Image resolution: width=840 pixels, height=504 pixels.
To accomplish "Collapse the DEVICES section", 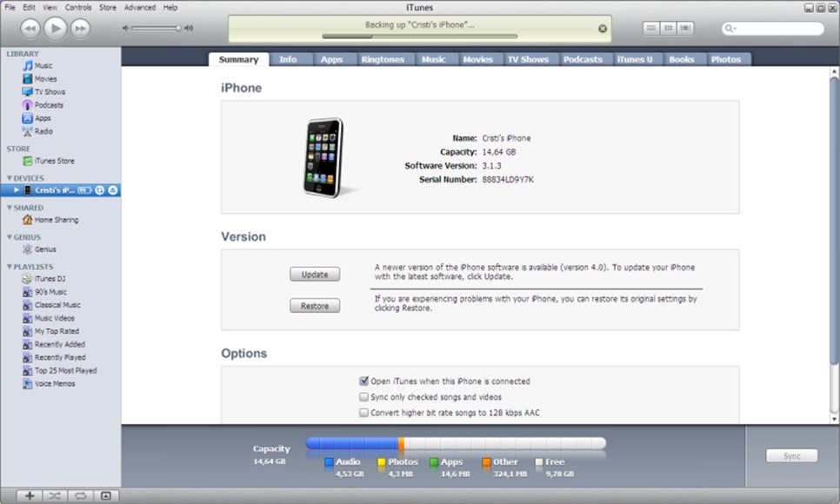I will tap(9, 178).
